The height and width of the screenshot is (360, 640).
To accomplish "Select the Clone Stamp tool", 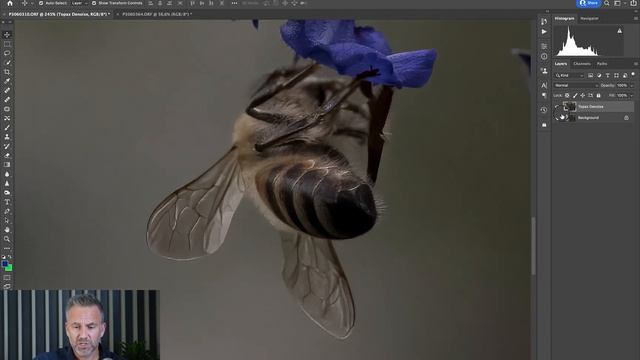I will tap(7, 137).
